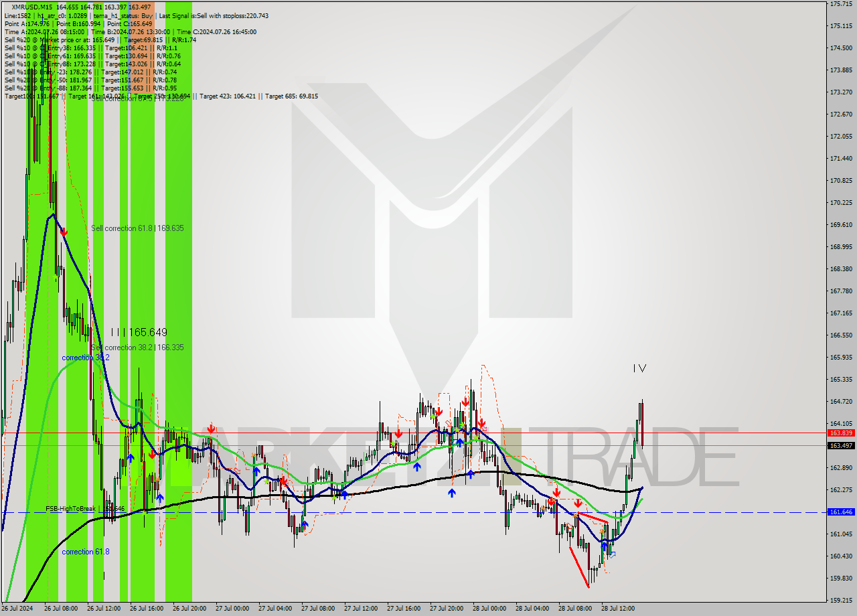
Task: Select the 'I V' wave label
Action: click(639, 368)
